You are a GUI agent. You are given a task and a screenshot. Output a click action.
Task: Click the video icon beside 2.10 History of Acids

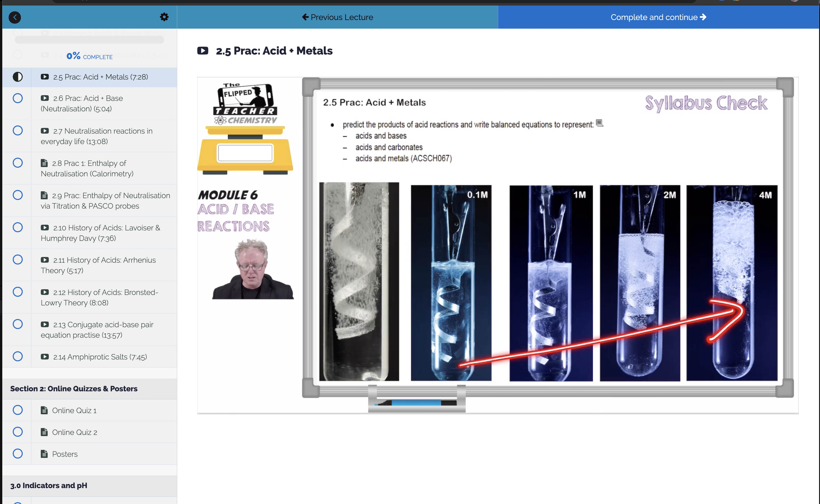tap(45, 228)
